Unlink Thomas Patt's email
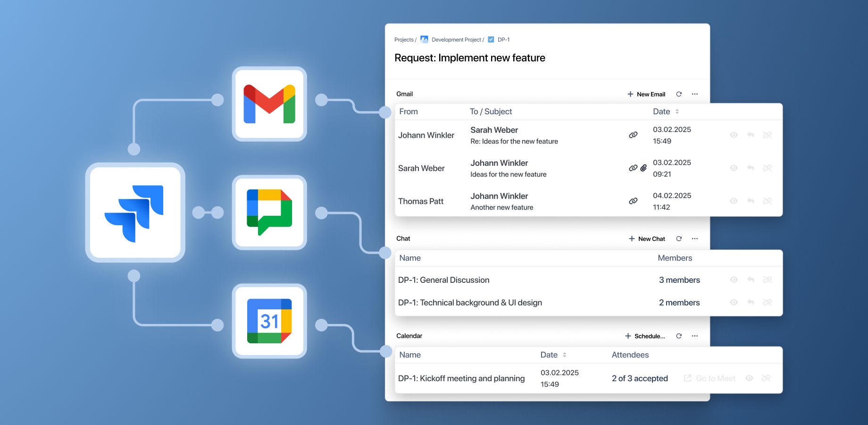Image resolution: width=868 pixels, height=425 pixels. [x=767, y=201]
